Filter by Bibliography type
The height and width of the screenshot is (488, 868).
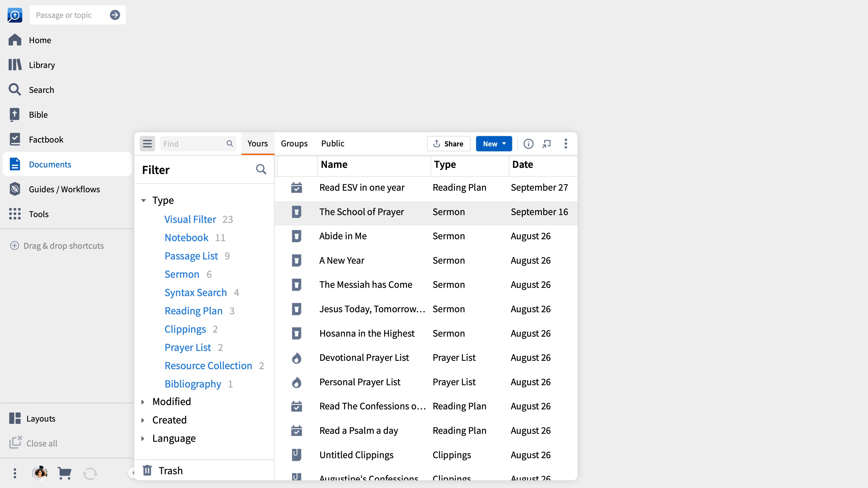(193, 384)
